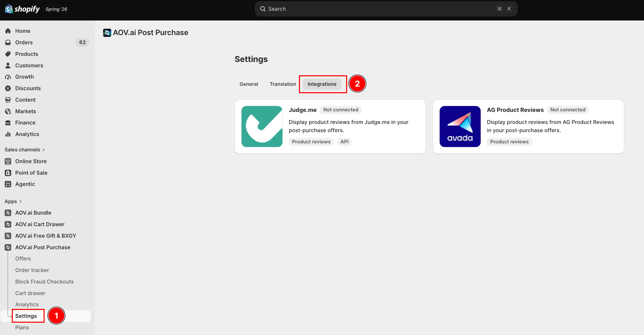Switch to the General tab
The image size is (644, 335).
249,84
